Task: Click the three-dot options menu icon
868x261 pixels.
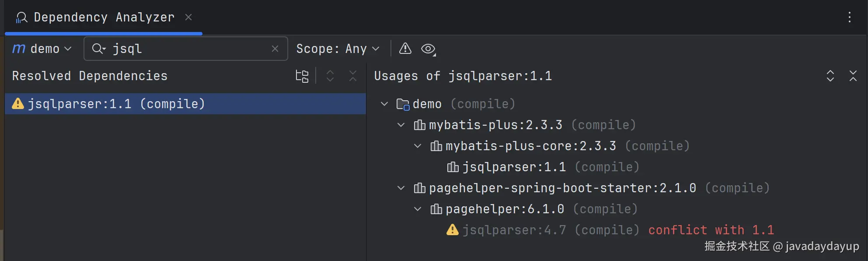Action: pyautogui.click(x=849, y=17)
